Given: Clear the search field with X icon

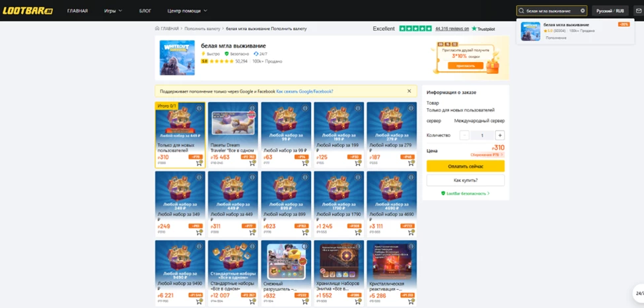Looking at the screenshot, I should point(583,11).
